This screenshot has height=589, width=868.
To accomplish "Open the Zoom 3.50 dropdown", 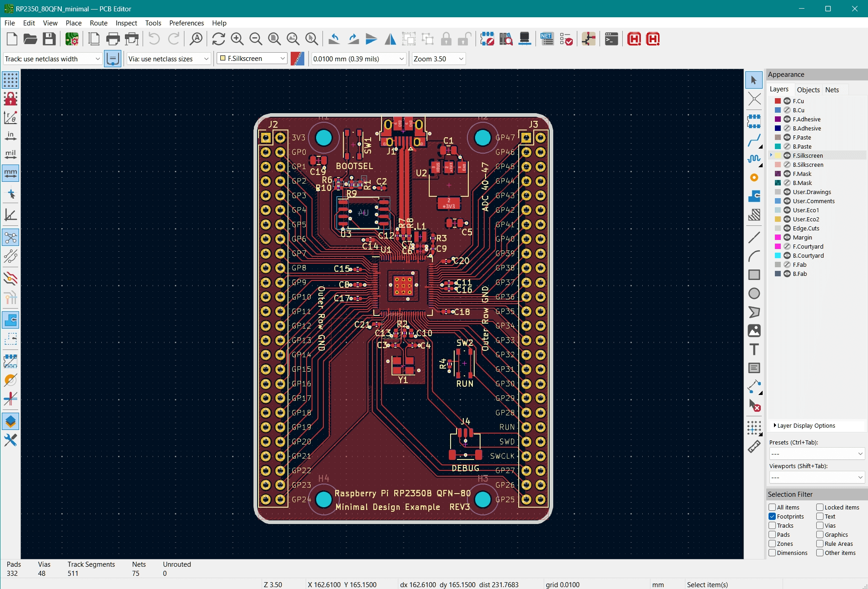I will coord(438,59).
